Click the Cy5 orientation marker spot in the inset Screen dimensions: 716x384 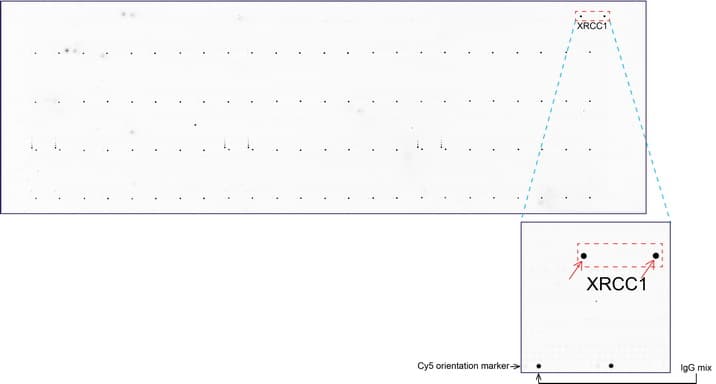(x=539, y=366)
